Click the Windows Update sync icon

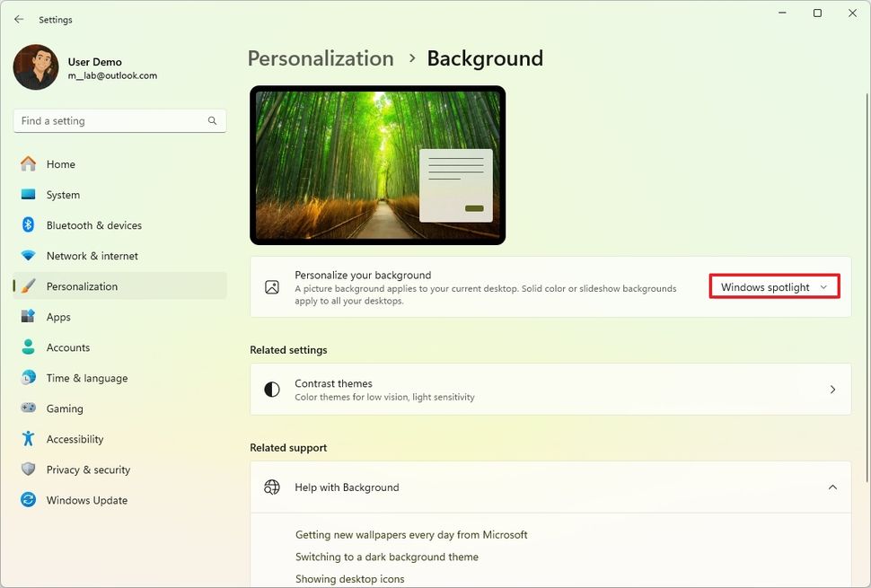click(28, 500)
